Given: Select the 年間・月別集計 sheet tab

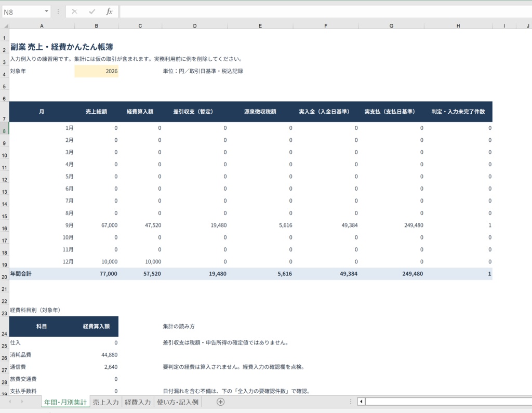Looking at the screenshot, I should pos(65,402).
